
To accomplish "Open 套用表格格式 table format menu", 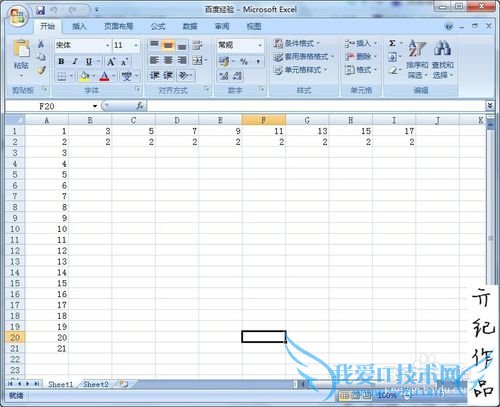I will [x=304, y=57].
